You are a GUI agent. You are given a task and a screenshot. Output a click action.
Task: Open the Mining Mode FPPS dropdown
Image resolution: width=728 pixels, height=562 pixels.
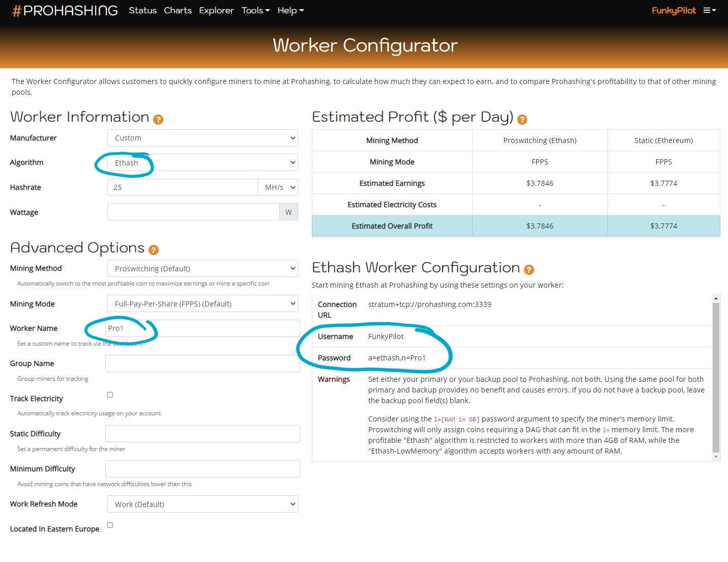(x=202, y=304)
